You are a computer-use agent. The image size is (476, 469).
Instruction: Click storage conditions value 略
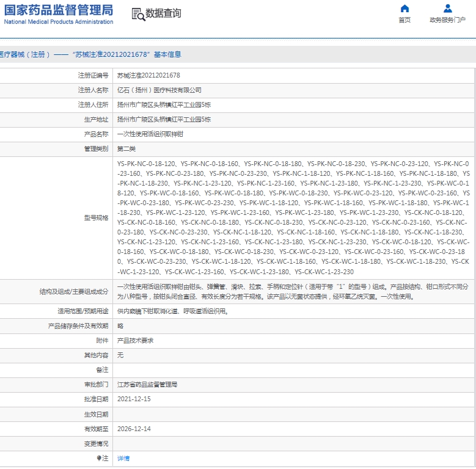click(120, 326)
